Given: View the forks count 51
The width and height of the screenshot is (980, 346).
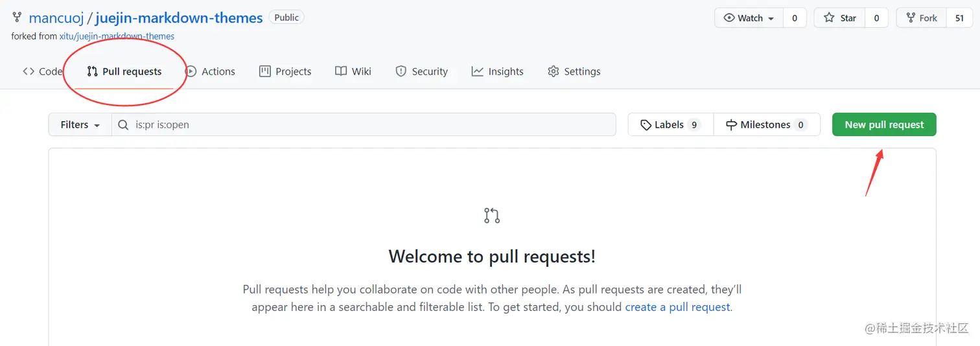Looking at the screenshot, I should coord(960,18).
